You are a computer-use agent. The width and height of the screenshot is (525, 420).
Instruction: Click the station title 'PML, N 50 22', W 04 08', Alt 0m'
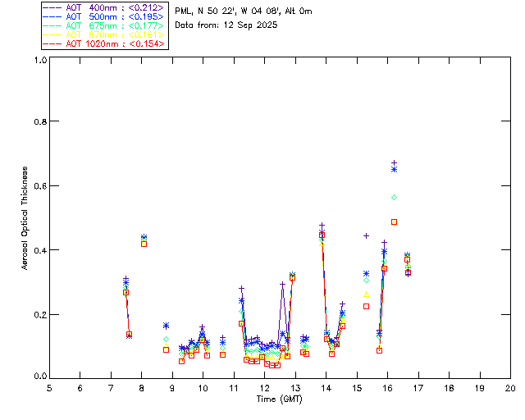point(244,11)
